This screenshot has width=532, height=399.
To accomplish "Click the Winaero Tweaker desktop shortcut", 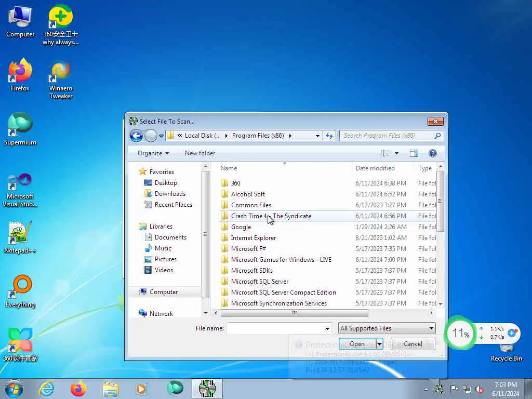I will 61,79.
